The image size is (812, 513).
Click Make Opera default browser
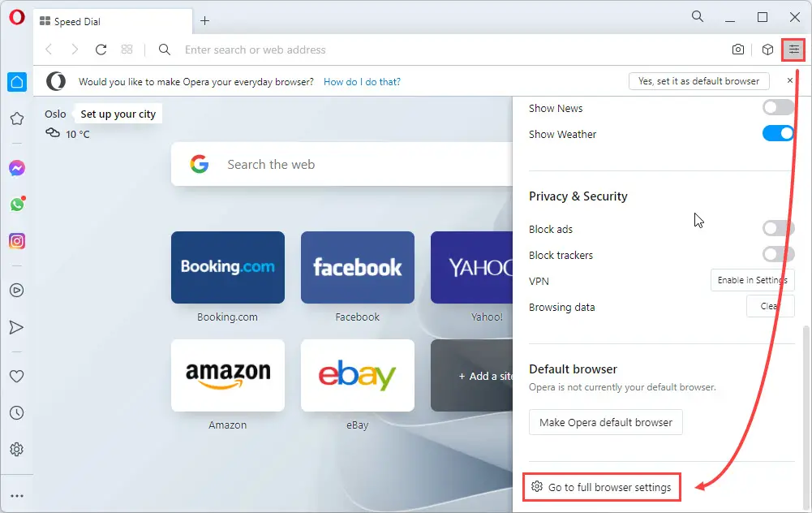[x=606, y=422]
